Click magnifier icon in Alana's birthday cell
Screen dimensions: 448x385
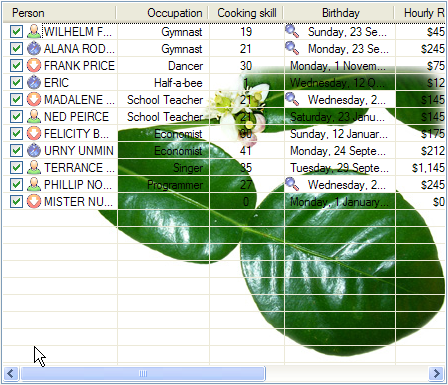pyautogui.click(x=292, y=48)
